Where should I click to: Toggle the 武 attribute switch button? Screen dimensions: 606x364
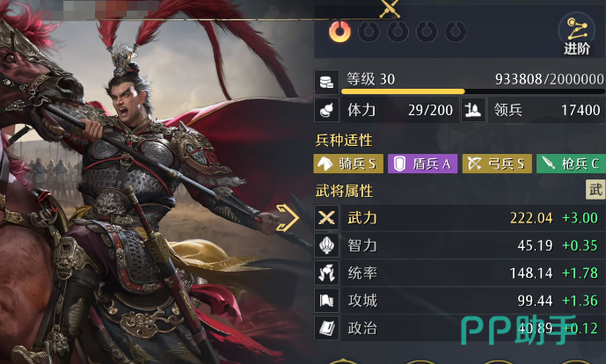click(x=595, y=190)
